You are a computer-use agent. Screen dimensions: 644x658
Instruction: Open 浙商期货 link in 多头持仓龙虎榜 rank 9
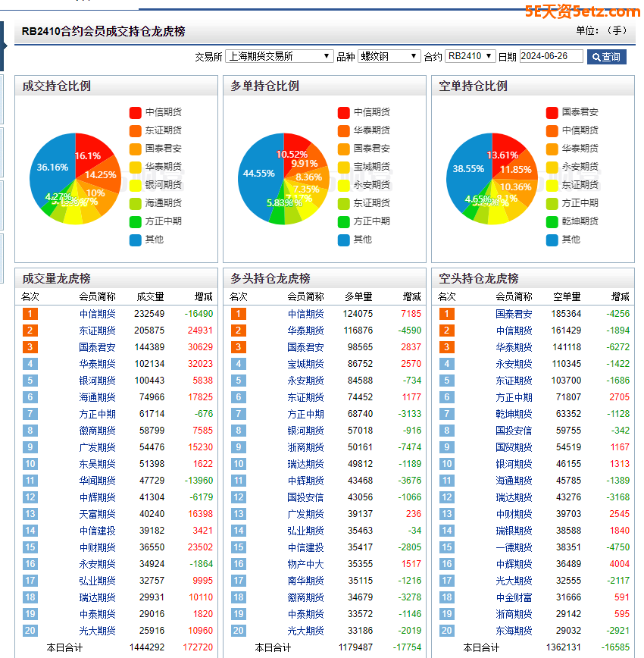(305, 447)
